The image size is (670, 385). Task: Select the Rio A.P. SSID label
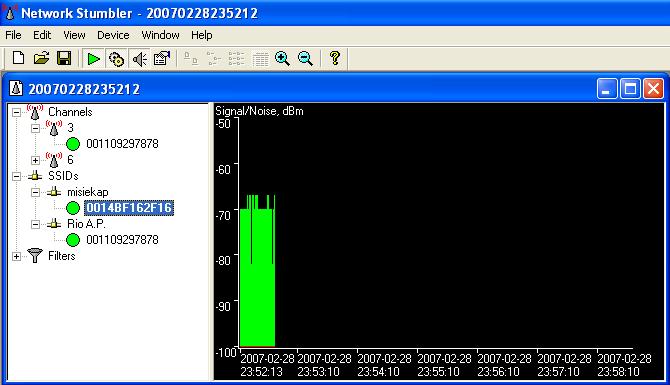86,224
